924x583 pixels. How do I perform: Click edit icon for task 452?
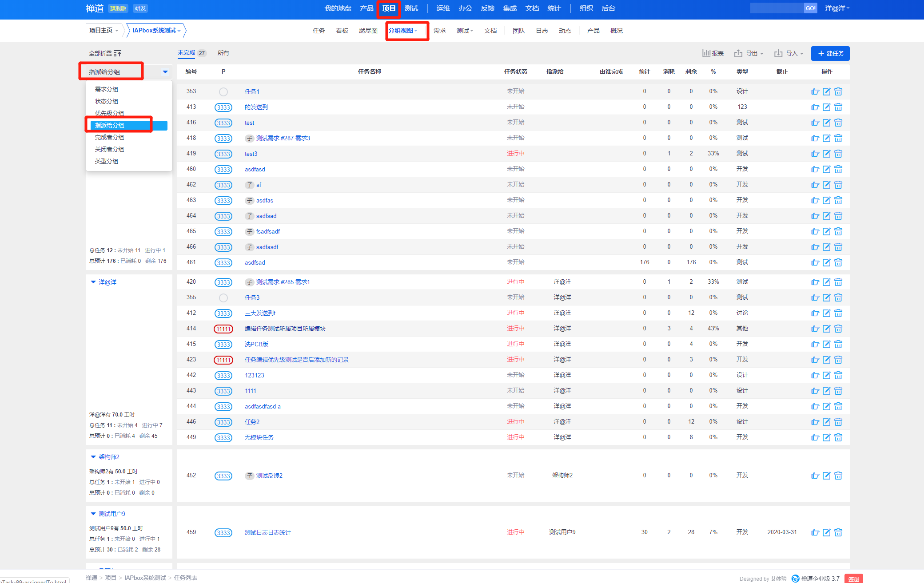click(826, 476)
